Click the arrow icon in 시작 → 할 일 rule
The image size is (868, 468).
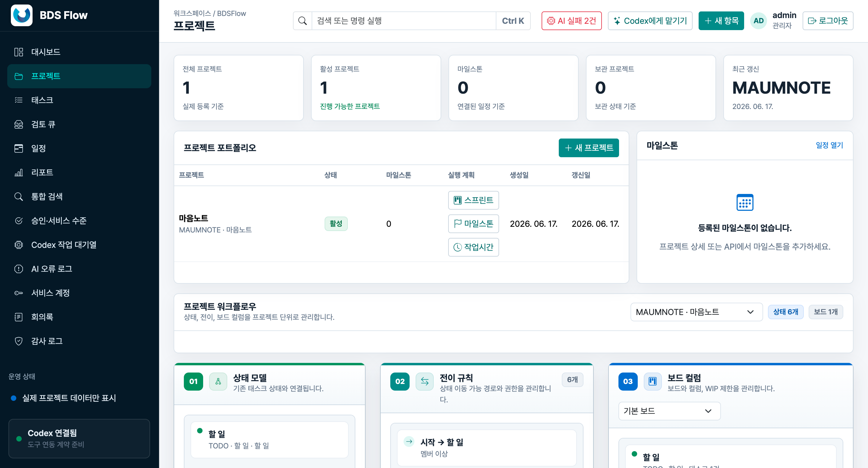[409, 441]
